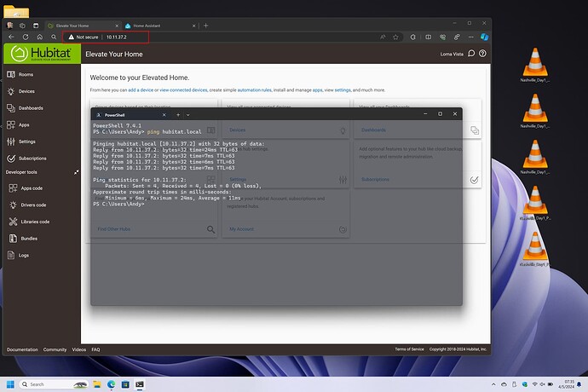Open Bundles in the sidebar

click(30, 239)
